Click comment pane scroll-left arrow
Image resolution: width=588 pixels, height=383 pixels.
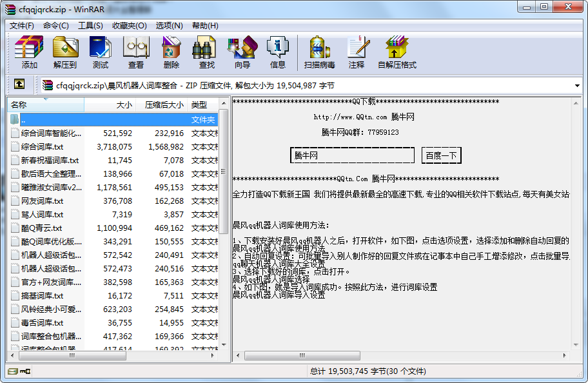[237, 355]
